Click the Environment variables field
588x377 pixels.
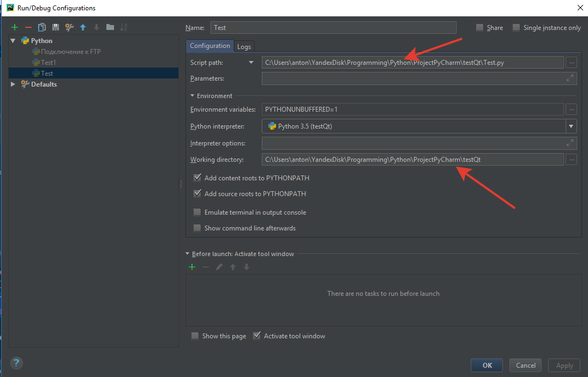(x=412, y=110)
